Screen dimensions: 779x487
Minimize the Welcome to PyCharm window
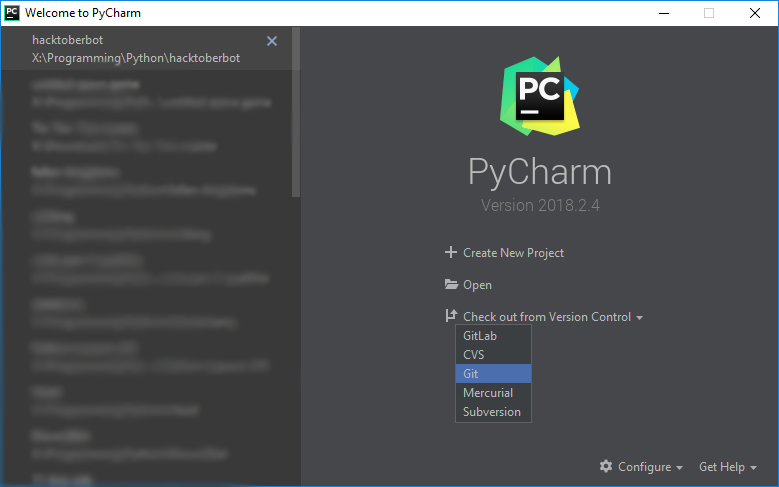(664, 13)
